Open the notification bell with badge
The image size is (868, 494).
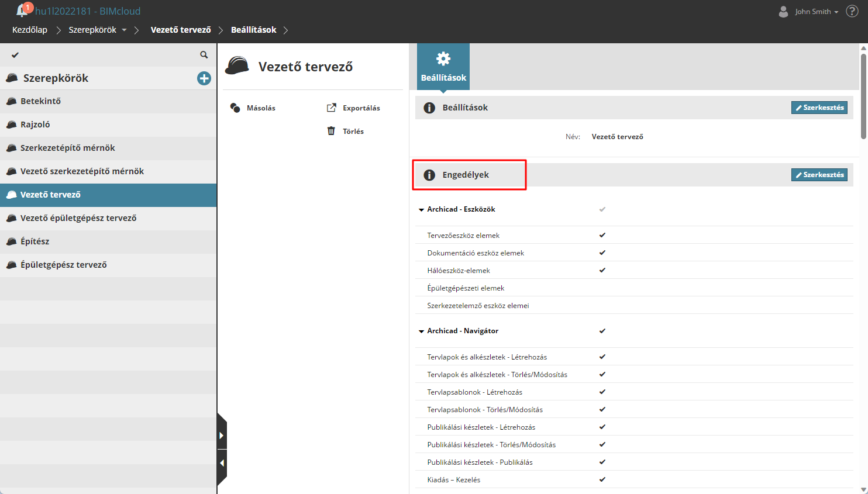coord(23,10)
